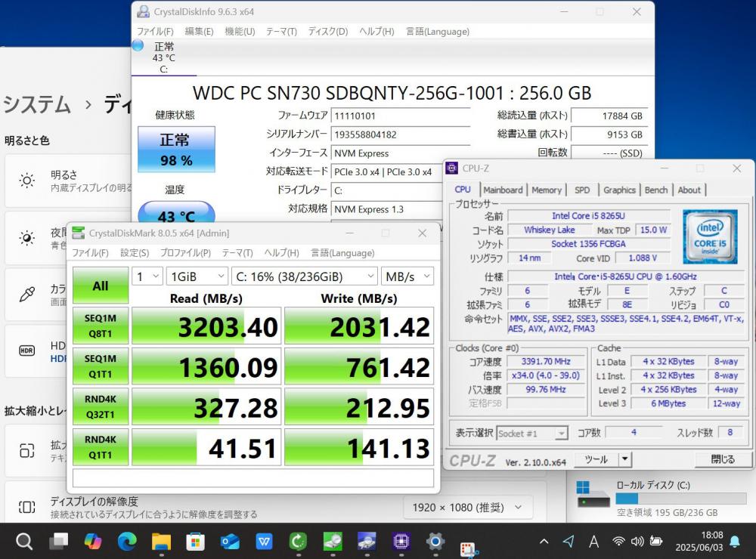Open Outlook from the taskbar
The image size is (756, 559).
[230, 542]
